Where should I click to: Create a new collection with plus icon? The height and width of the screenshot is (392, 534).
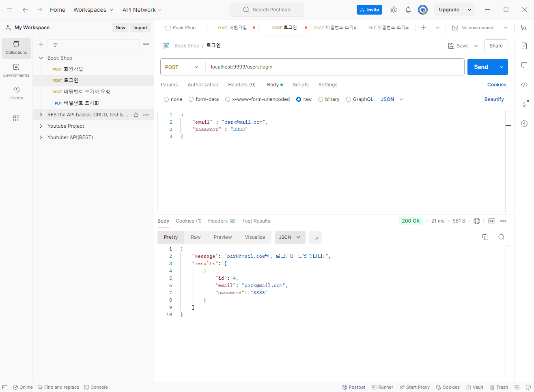(x=41, y=44)
